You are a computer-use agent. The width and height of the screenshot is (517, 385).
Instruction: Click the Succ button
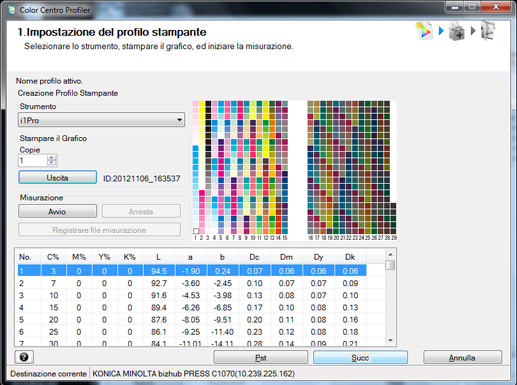tap(360, 357)
